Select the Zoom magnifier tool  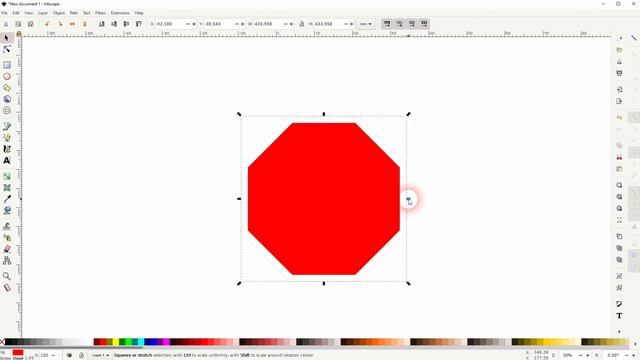(x=7, y=276)
